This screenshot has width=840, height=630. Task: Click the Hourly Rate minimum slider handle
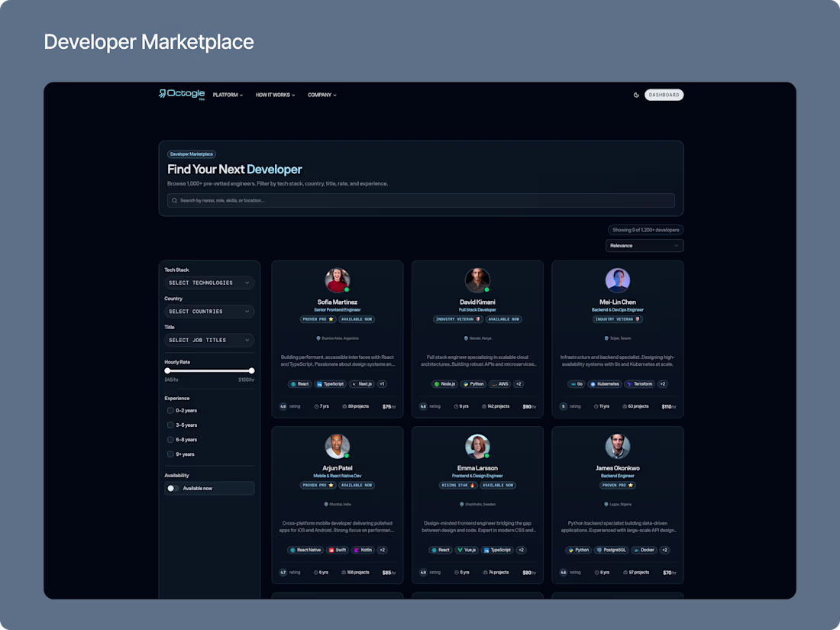pyautogui.click(x=168, y=370)
